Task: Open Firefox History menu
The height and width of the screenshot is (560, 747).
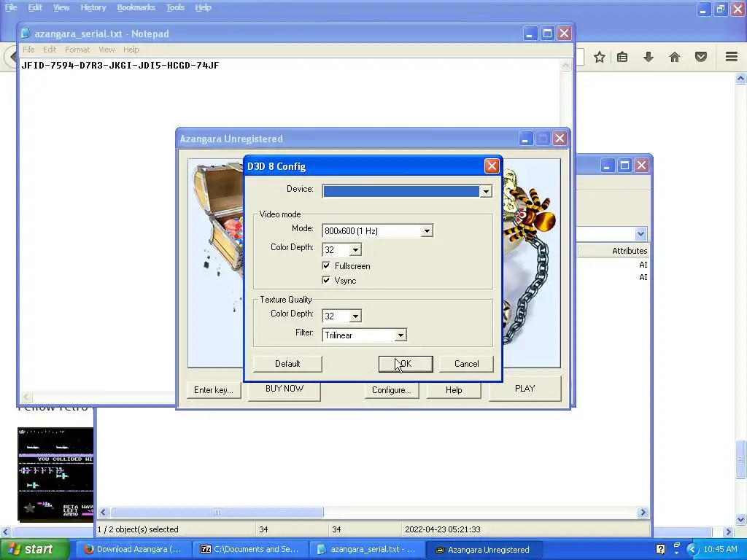Action: click(x=93, y=7)
